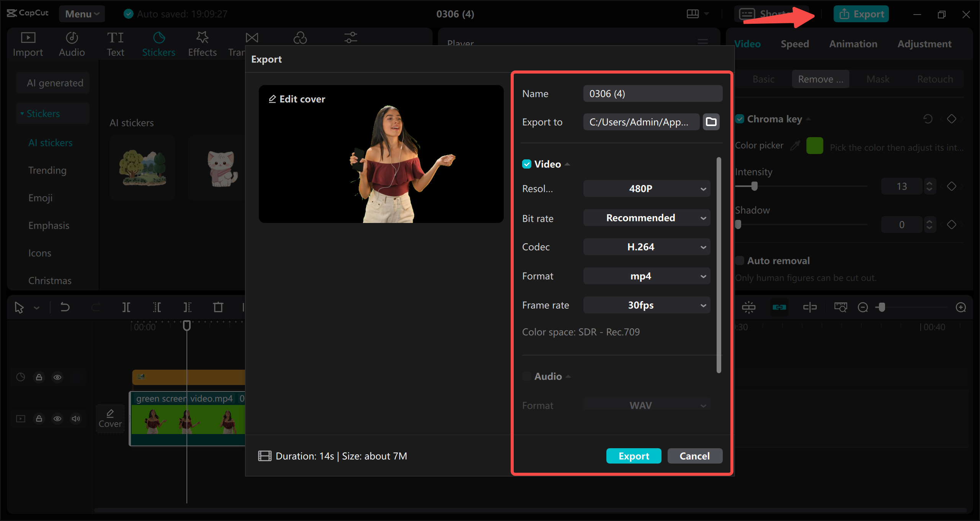Screen dimensions: 980x521
Task: Switch to the Animation tab
Action: pos(853,44)
